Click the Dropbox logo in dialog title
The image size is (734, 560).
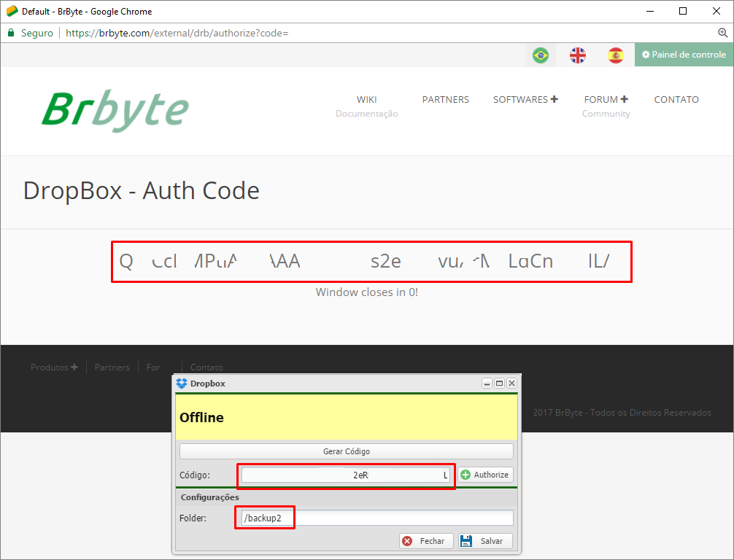pyautogui.click(x=182, y=383)
